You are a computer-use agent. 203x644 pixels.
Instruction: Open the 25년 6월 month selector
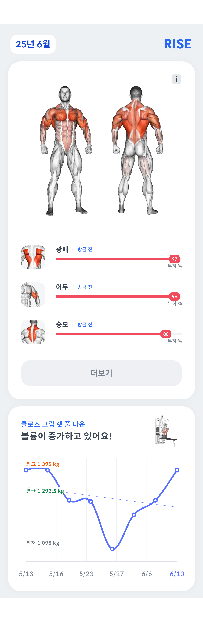pyautogui.click(x=33, y=44)
